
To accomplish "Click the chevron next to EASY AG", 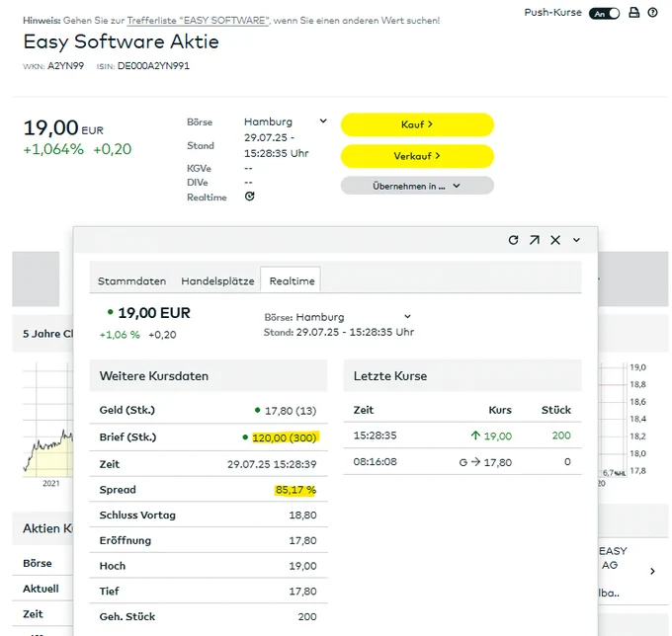I will (x=652, y=571).
